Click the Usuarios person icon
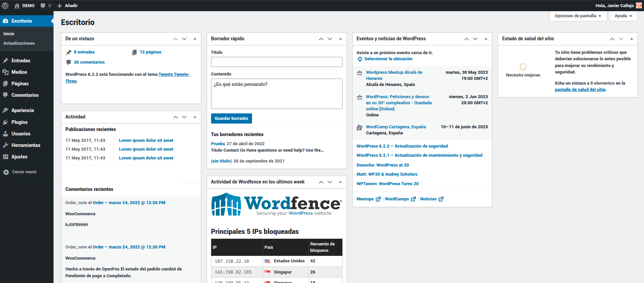 coord(5,134)
